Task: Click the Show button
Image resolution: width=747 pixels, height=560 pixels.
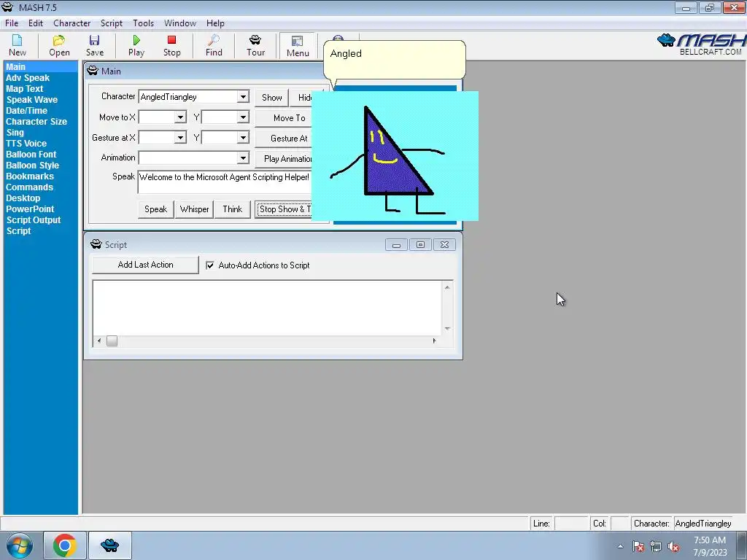Action: pyautogui.click(x=271, y=97)
